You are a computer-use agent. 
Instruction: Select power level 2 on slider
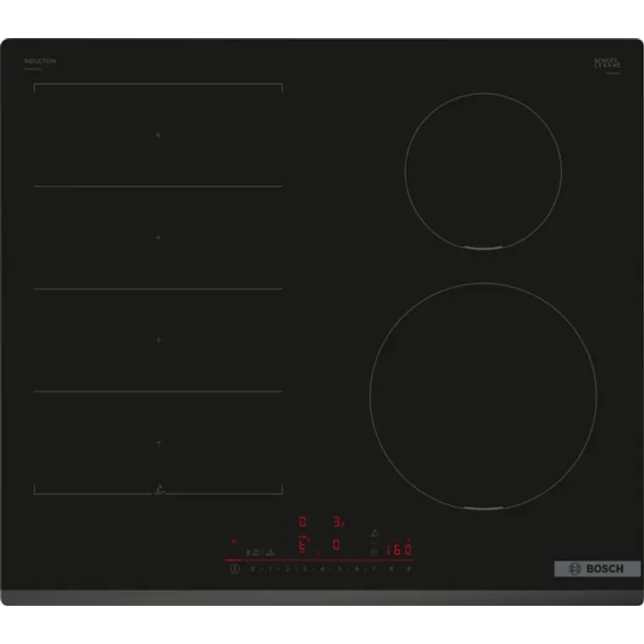[287, 569]
